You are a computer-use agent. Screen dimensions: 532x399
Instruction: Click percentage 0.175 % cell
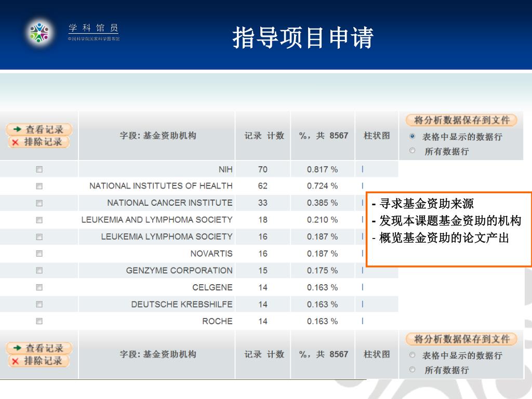tap(322, 270)
